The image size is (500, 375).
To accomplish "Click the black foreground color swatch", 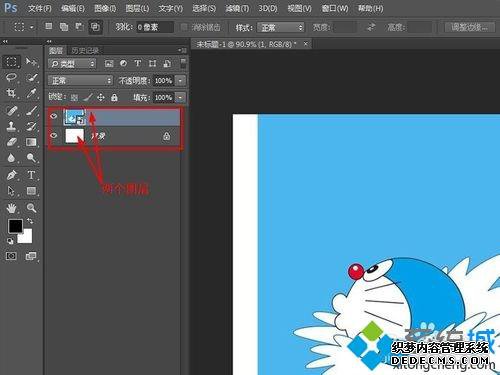I will 15,226.
